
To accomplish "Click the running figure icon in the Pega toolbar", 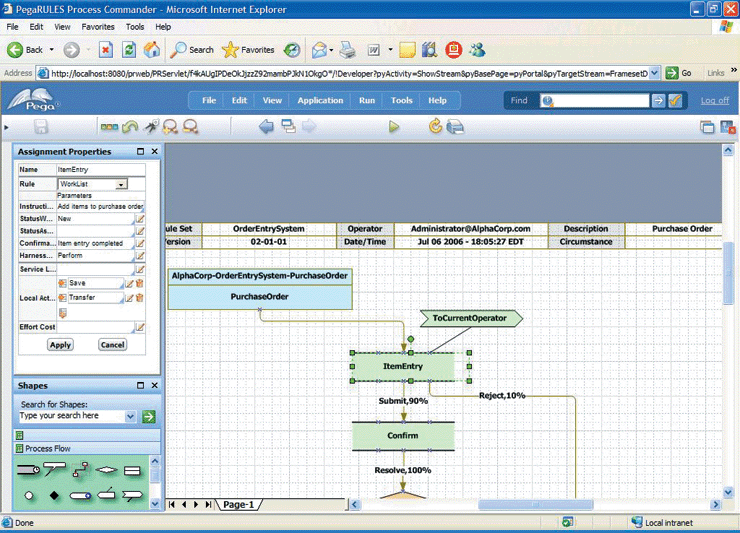I will click(x=151, y=127).
